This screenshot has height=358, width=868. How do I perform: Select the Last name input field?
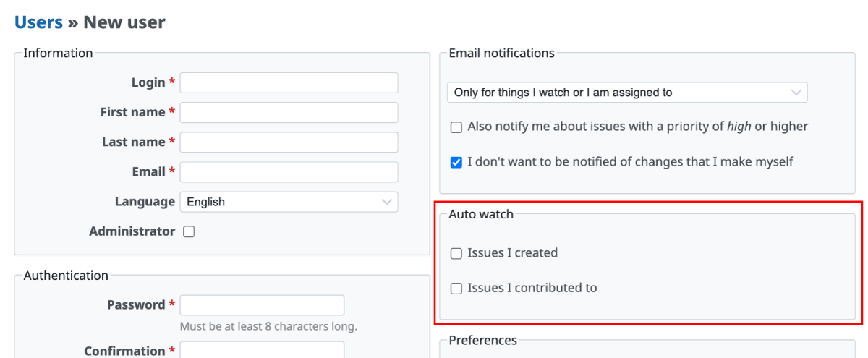click(x=289, y=142)
